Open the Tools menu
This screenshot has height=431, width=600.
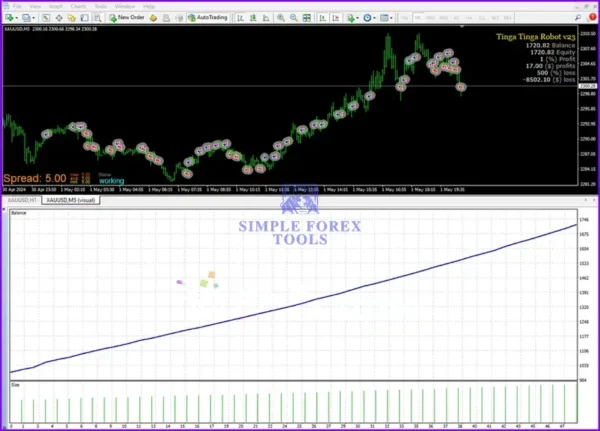[101, 7]
